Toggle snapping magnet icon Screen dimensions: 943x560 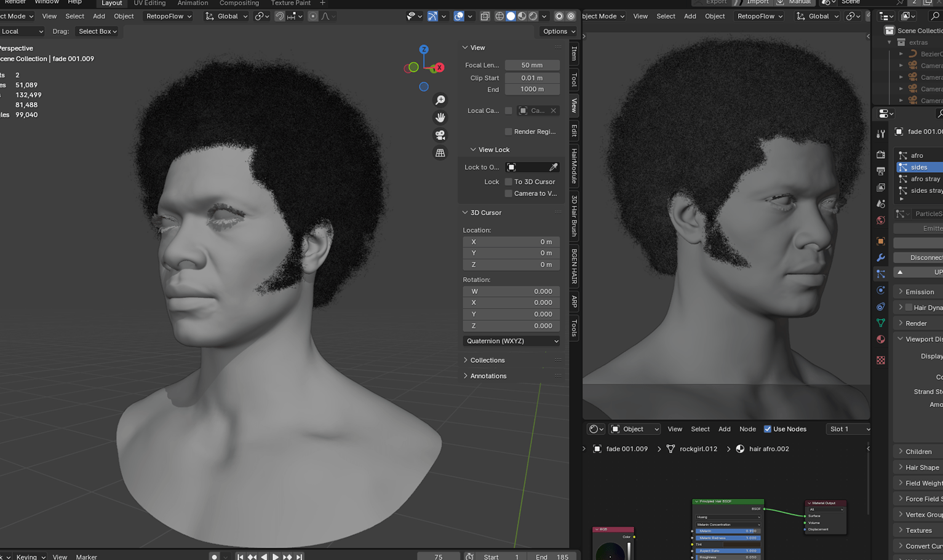point(279,17)
